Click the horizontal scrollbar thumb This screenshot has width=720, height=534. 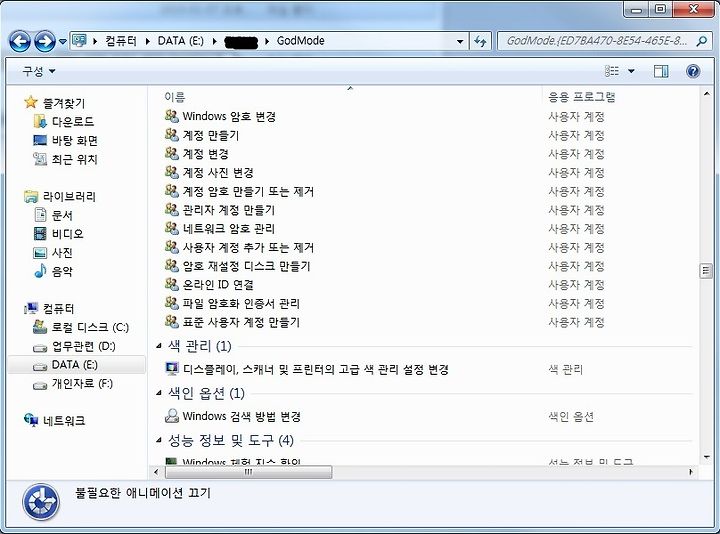[248, 472]
